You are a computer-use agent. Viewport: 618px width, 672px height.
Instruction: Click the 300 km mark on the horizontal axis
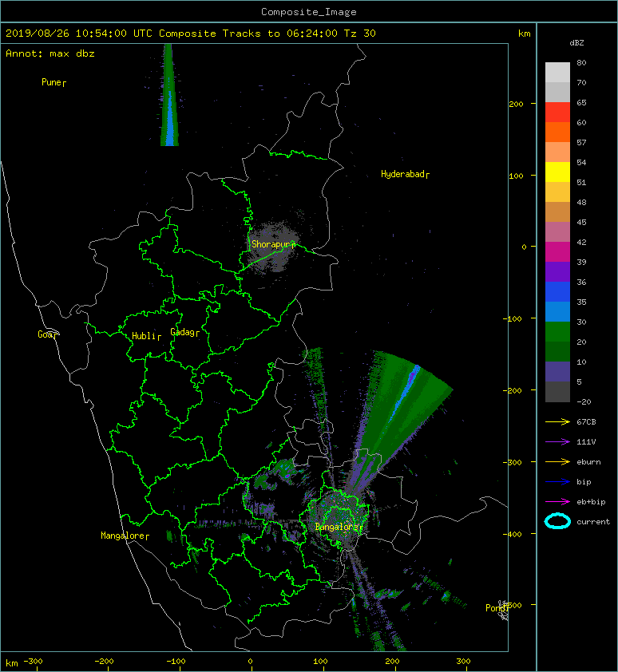463,662
